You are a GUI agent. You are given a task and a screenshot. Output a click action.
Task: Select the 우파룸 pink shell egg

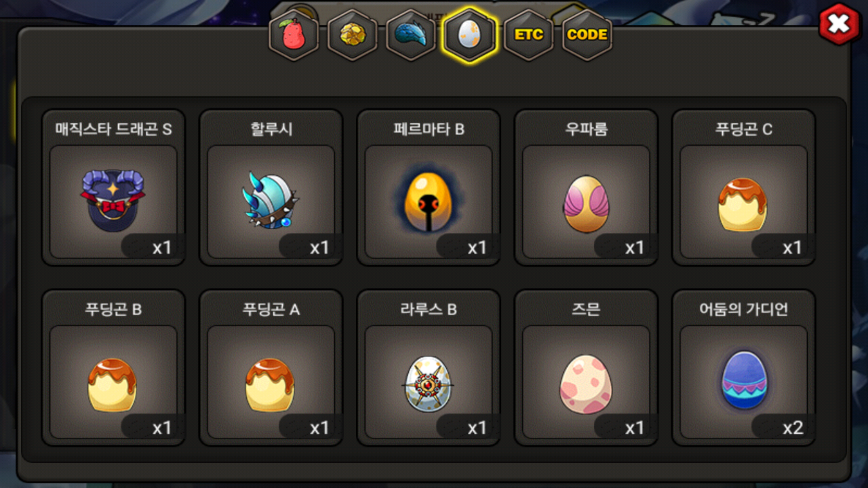[x=586, y=202]
